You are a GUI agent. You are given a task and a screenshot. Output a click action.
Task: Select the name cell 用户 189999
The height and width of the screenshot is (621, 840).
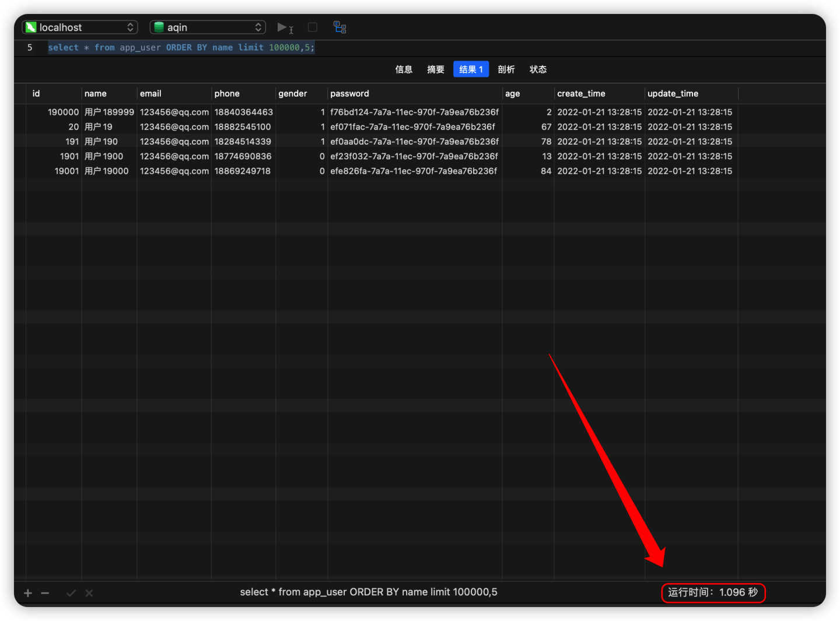click(x=109, y=112)
